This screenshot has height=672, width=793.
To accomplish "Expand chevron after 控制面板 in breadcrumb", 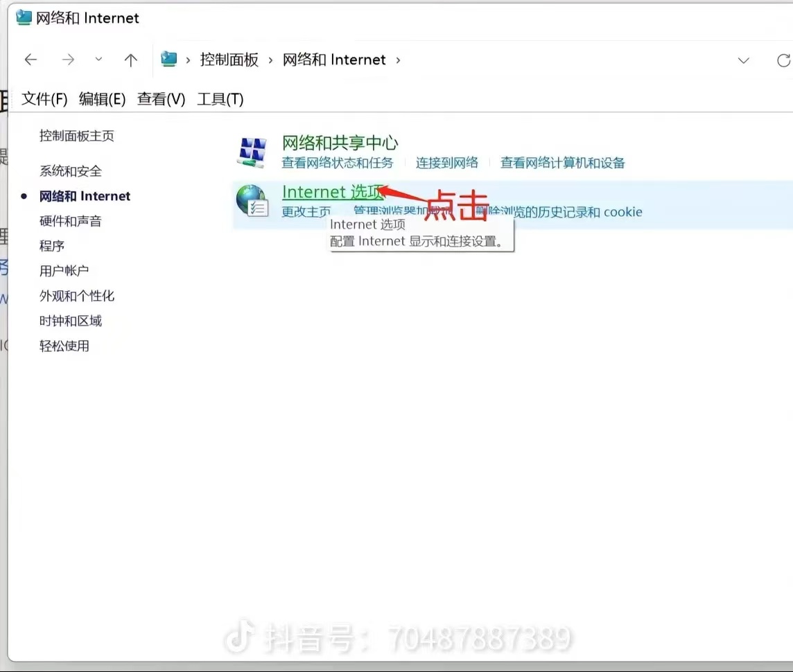I will [271, 60].
